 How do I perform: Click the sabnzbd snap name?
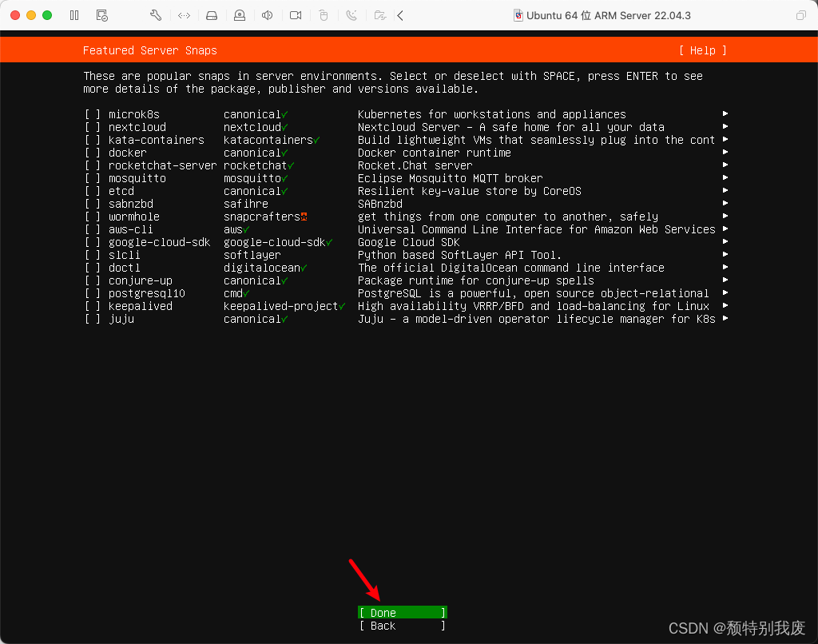131,204
